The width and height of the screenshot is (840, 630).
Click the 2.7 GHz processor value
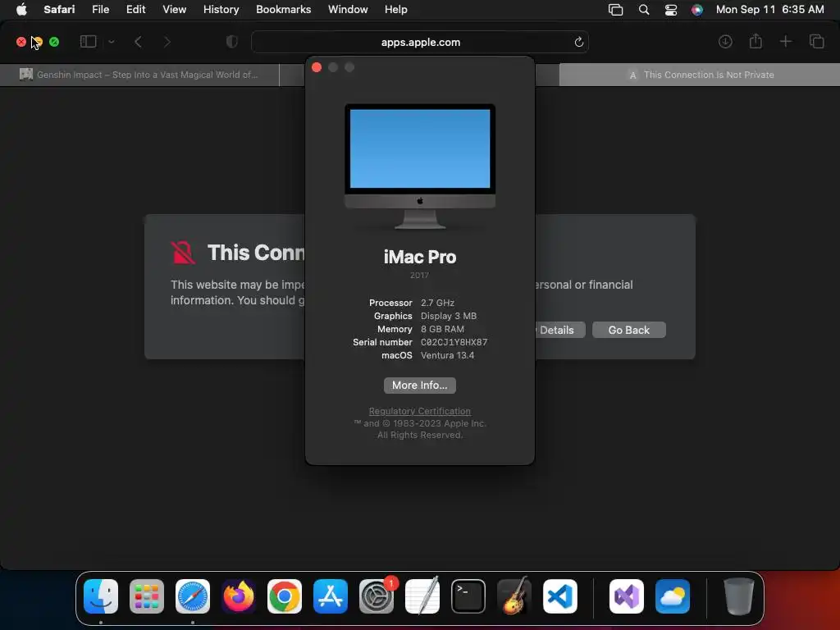[437, 303]
